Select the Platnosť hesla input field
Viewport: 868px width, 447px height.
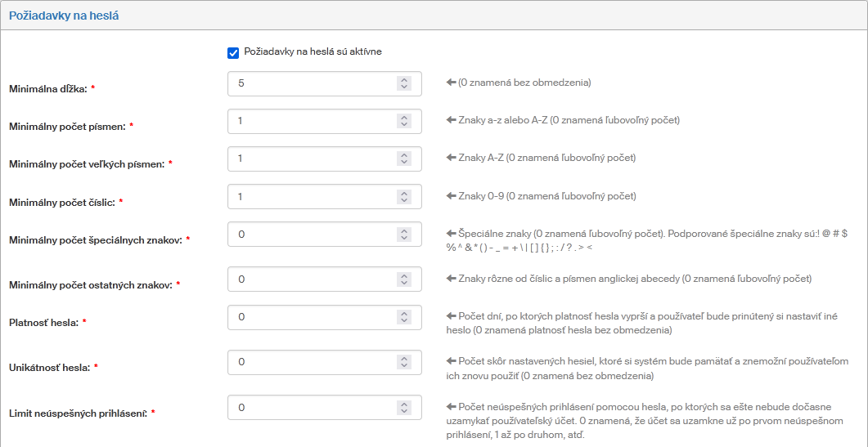pyautogui.click(x=311, y=317)
